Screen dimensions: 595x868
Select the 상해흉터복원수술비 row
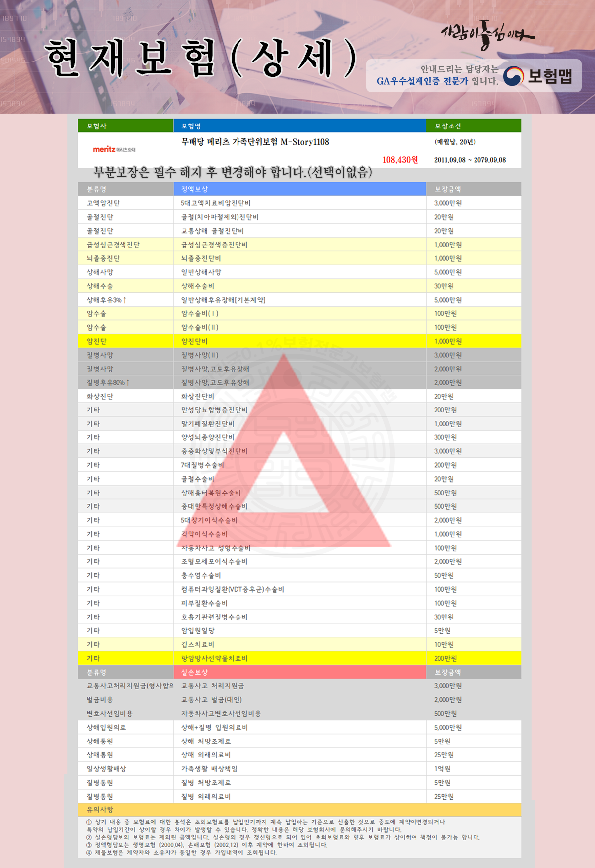299,493
